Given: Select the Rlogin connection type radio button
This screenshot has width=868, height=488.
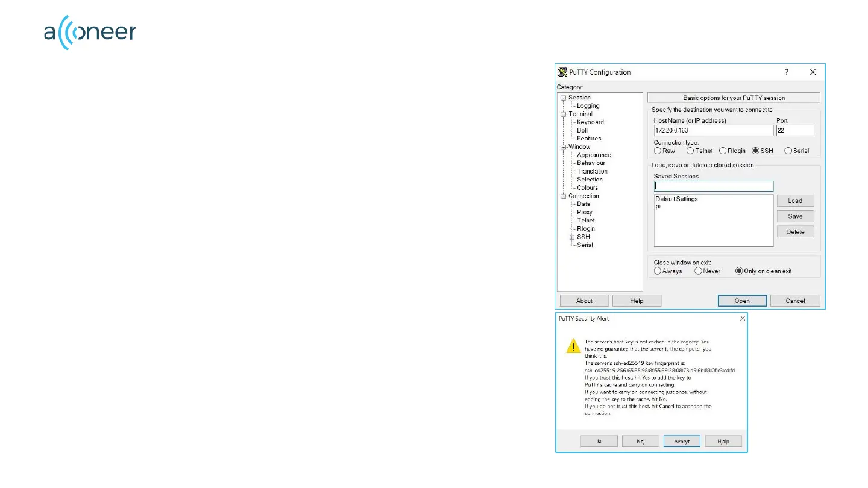Looking at the screenshot, I should [x=723, y=151].
